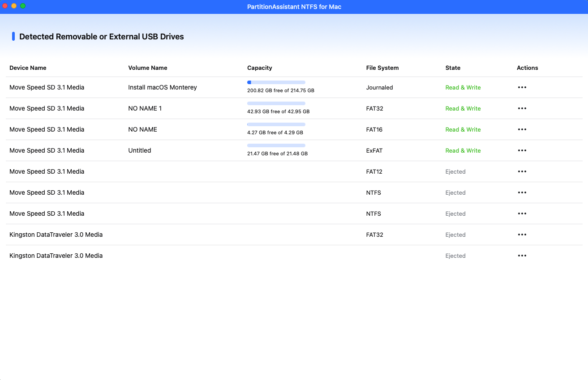Screen dimensions: 588x380
Task: Select the State column header
Action: point(453,68)
